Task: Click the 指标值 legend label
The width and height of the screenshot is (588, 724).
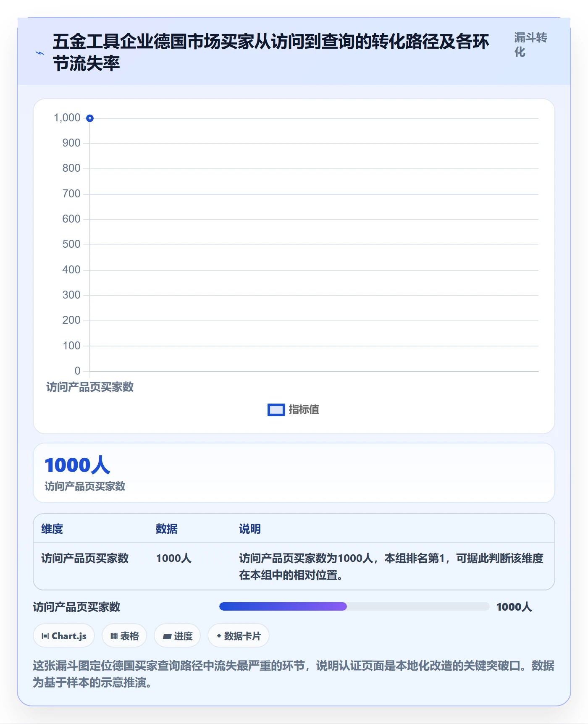Action: (x=304, y=409)
